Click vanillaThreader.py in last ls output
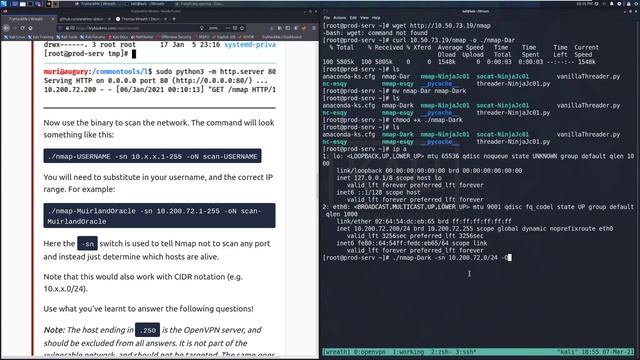Screen dimensions: 640x360 pyautogui.click(x=588, y=134)
